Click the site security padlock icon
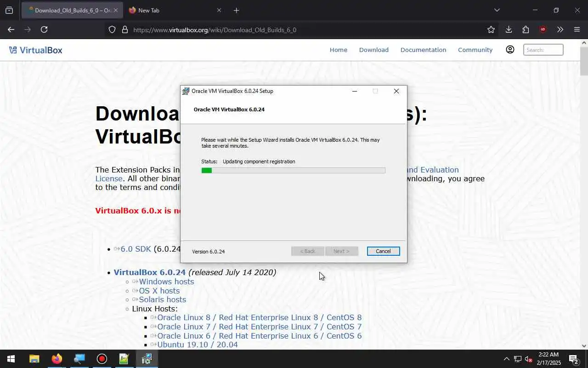 124,29
